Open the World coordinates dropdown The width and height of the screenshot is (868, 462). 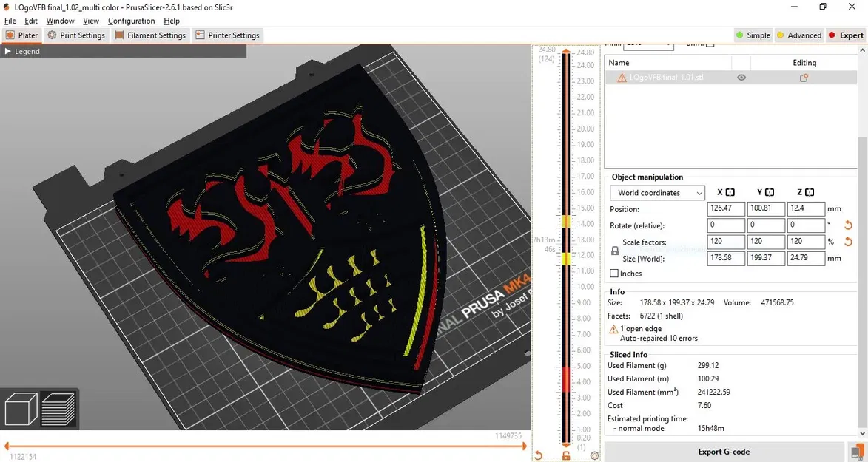[657, 192]
